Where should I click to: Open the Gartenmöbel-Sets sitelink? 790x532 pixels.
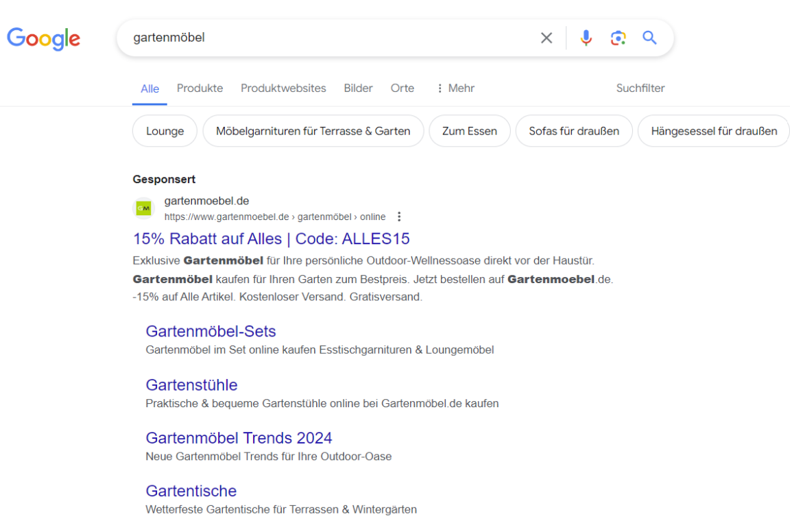(211, 332)
